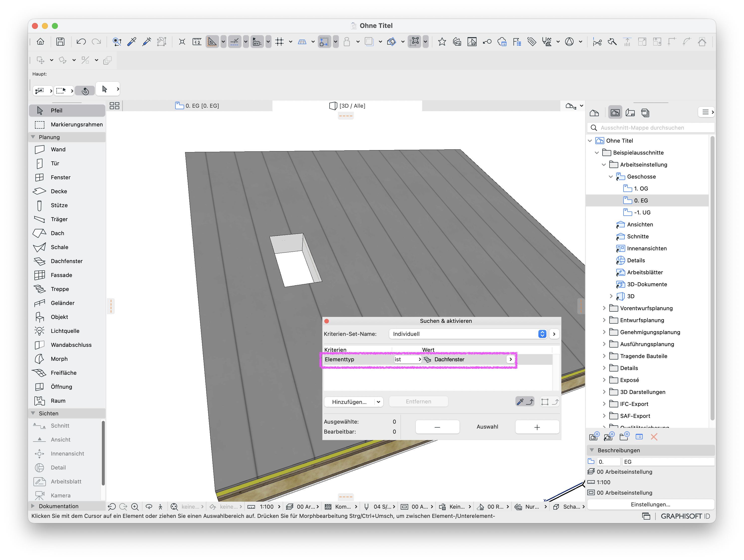Switch to Layout Book in navigator
The image size is (744, 560).
click(x=630, y=113)
